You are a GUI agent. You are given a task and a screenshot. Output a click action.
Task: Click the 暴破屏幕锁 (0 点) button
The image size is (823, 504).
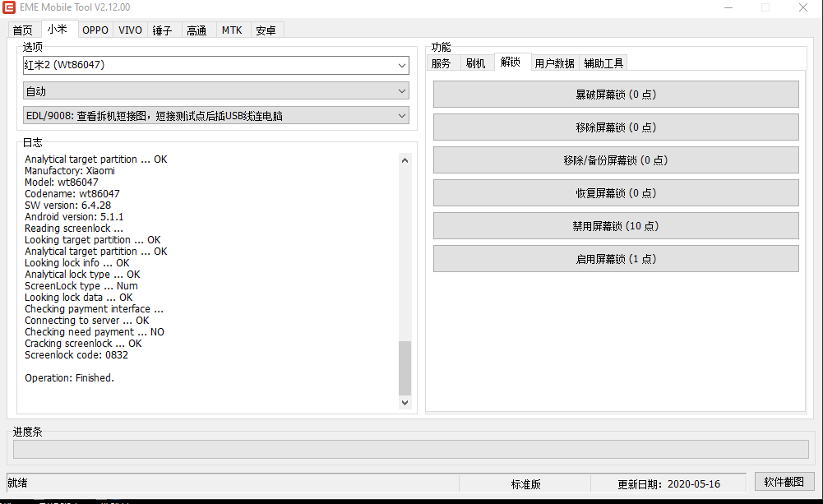point(616,95)
